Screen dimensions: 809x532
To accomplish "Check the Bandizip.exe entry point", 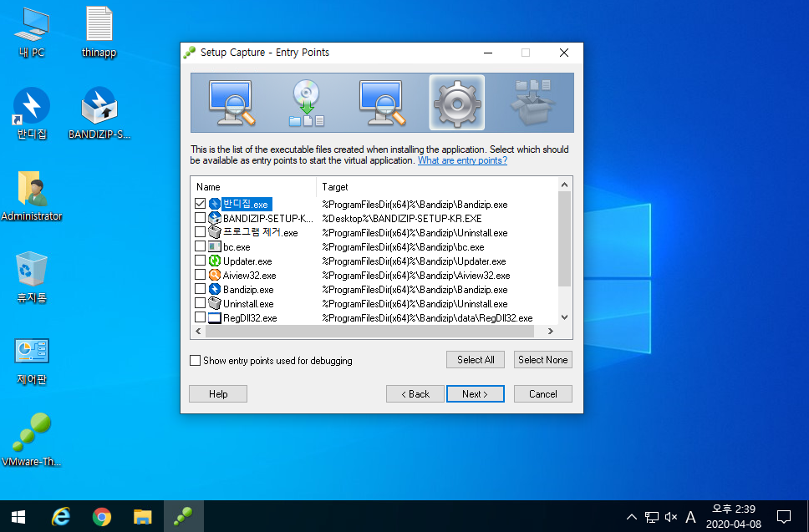I will pyautogui.click(x=201, y=289).
